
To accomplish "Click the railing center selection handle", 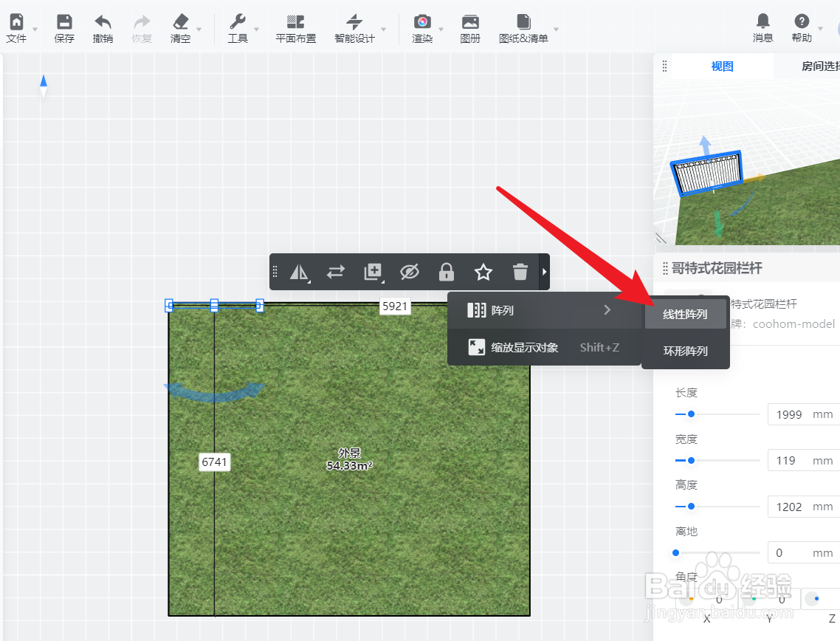I will 214,306.
